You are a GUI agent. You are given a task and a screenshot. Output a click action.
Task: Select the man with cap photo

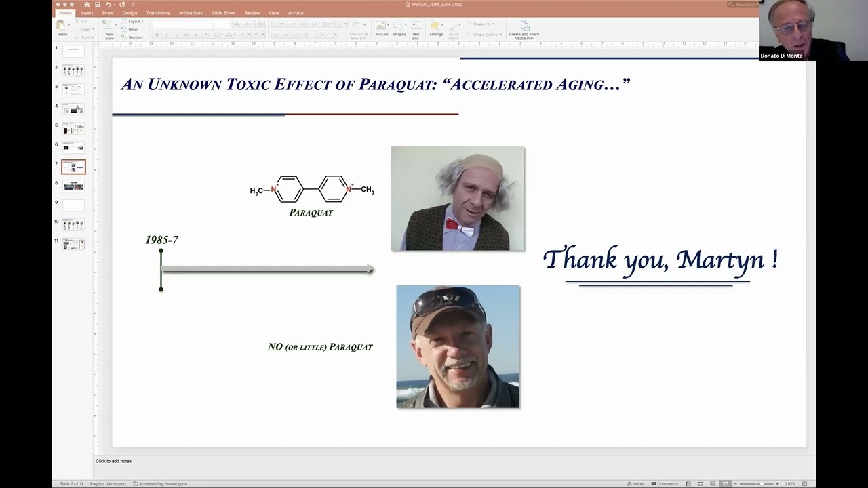pyautogui.click(x=458, y=346)
